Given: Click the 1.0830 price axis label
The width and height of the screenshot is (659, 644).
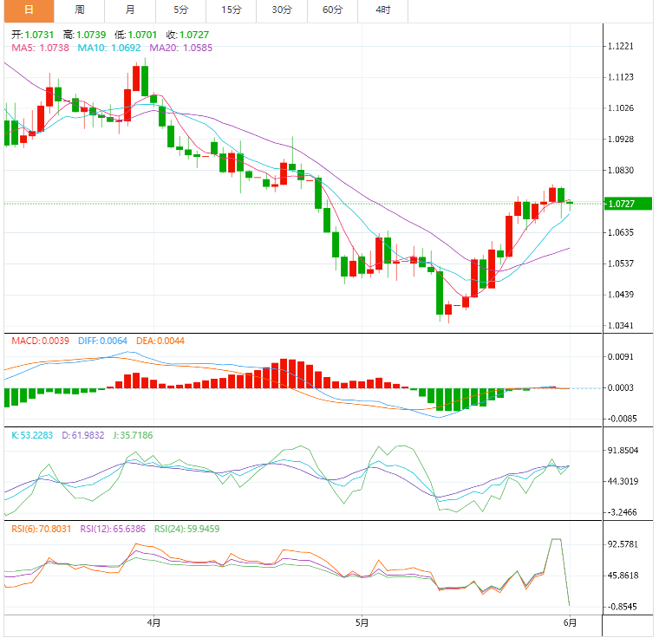Looking at the screenshot, I should (621, 171).
